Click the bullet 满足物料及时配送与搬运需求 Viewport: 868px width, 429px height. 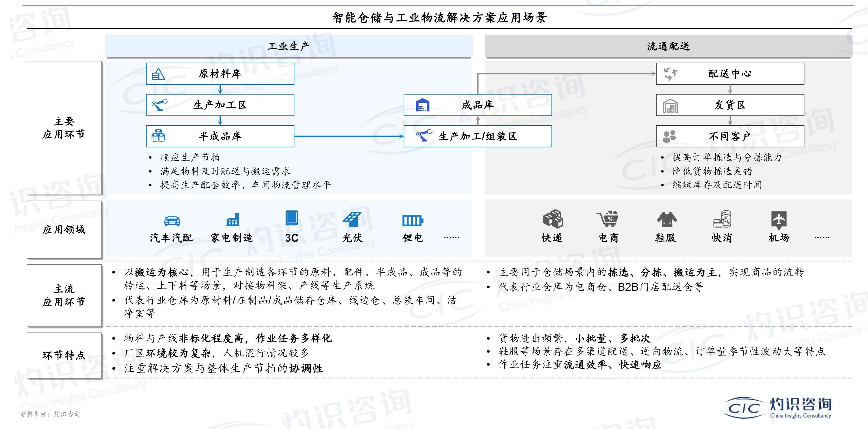[225, 171]
